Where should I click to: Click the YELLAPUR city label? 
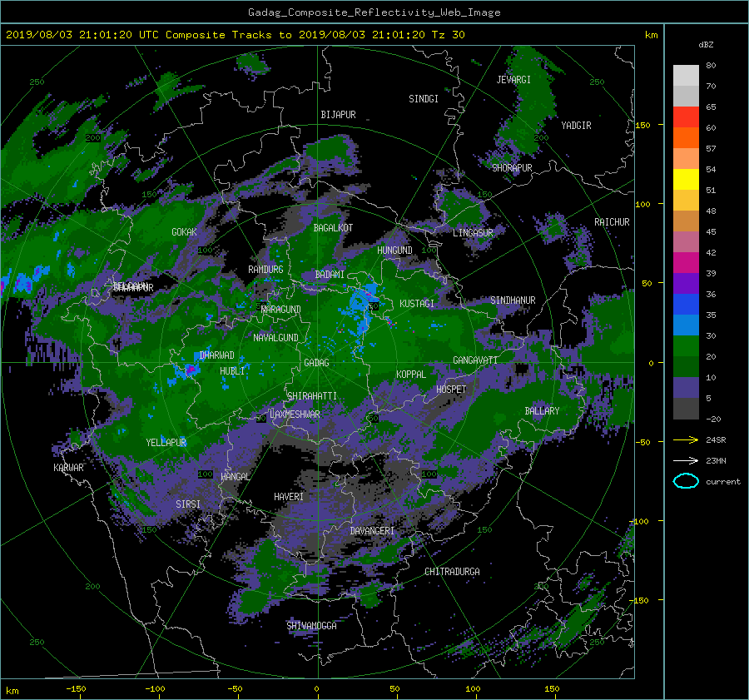[166, 443]
